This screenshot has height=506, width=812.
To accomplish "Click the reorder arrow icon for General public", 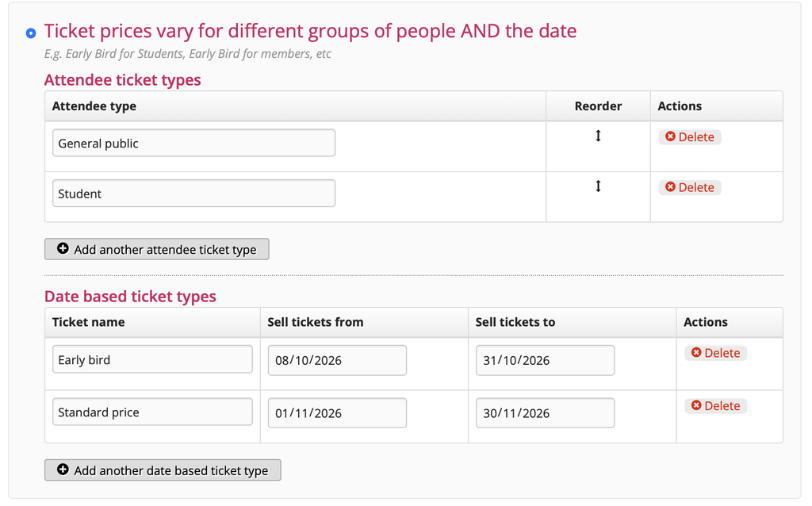I will (x=598, y=136).
